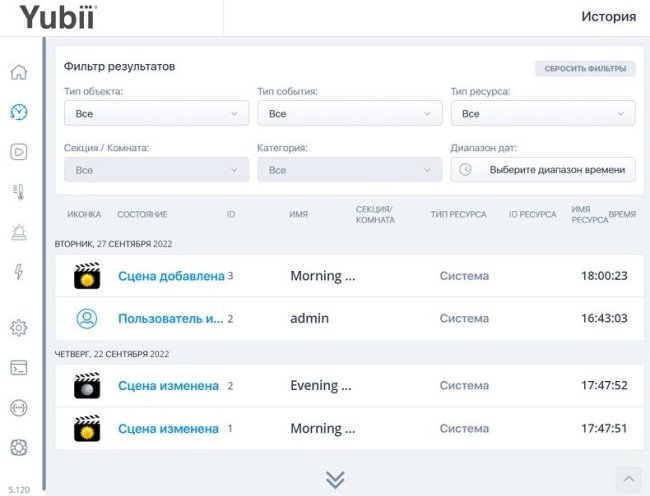Click the "Сцена добавлена" event link
Screen dimensions: 650x496
coord(171,276)
